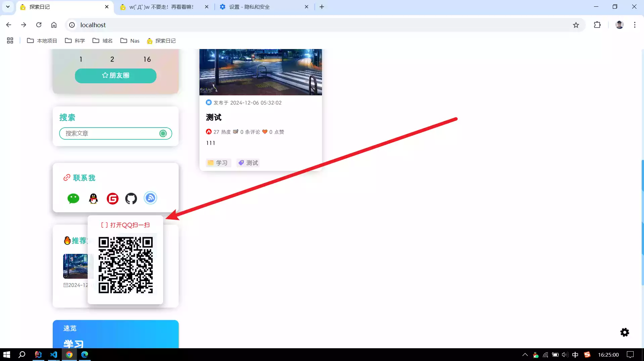644x361 pixels.
Task: Open Chrome's three-dot menu
Action: pyautogui.click(x=635, y=25)
